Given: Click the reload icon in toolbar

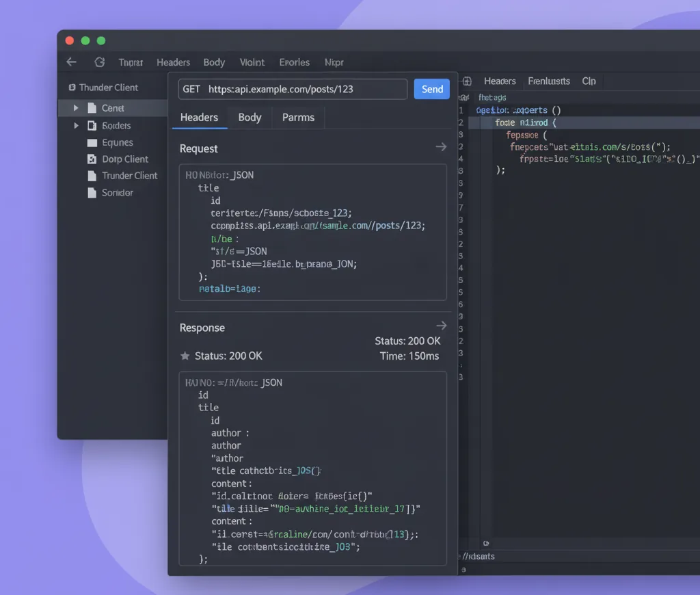Looking at the screenshot, I should (100, 62).
